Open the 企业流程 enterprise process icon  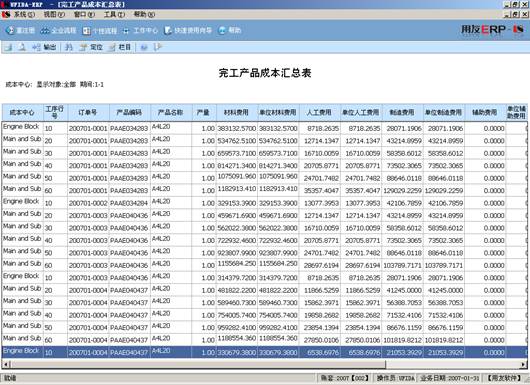58,30
